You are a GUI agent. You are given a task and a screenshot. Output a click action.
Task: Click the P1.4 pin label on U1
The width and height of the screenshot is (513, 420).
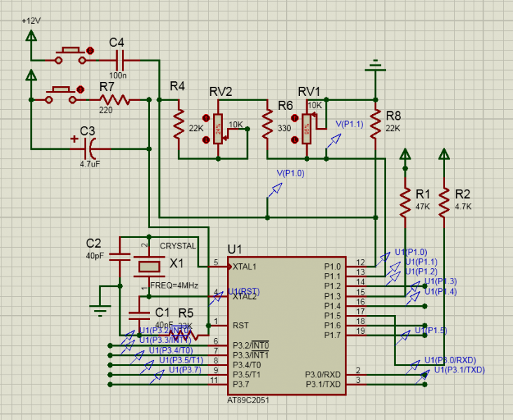pyautogui.click(x=332, y=307)
